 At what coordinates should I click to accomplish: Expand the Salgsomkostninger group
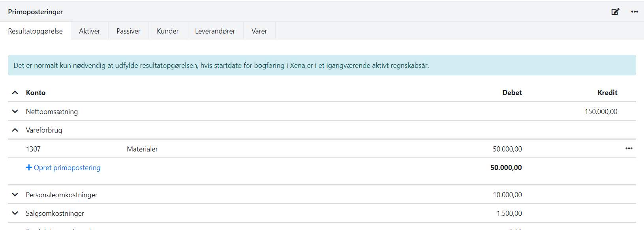[x=15, y=213]
